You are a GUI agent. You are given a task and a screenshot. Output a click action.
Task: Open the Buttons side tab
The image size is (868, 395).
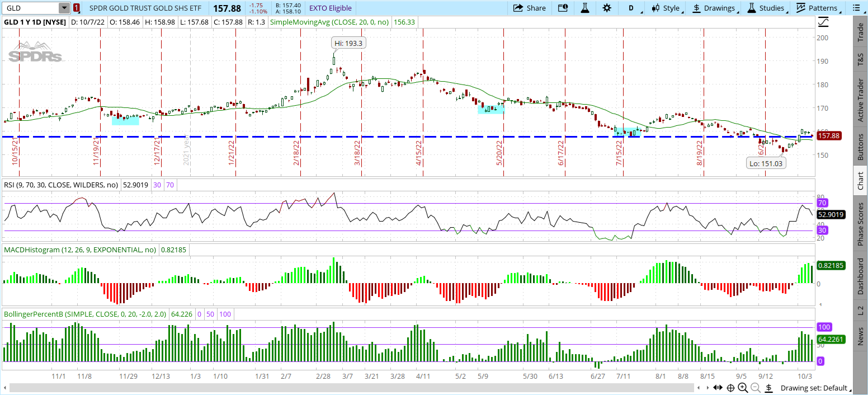(x=860, y=147)
